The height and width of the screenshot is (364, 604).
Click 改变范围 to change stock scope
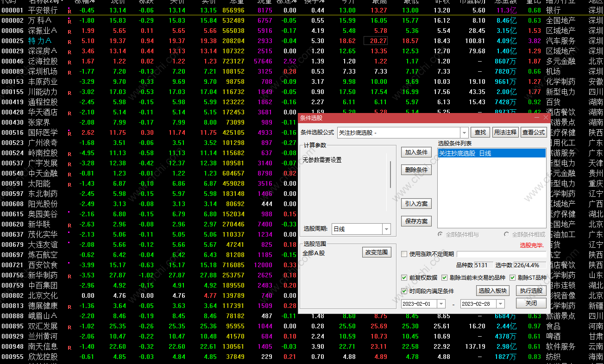[x=377, y=252]
